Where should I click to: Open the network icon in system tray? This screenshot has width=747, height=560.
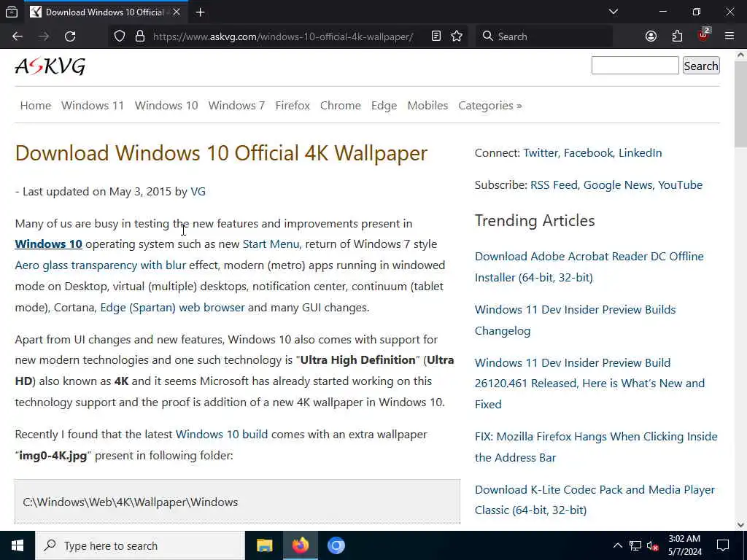pyautogui.click(x=635, y=545)
